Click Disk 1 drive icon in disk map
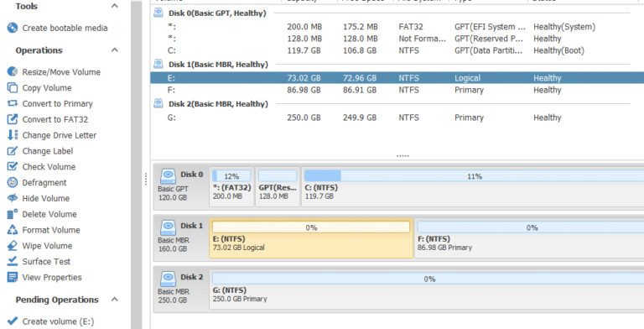The width and height of the screenshot is (644, 329). pyautogui.click(x=168, y=227)
